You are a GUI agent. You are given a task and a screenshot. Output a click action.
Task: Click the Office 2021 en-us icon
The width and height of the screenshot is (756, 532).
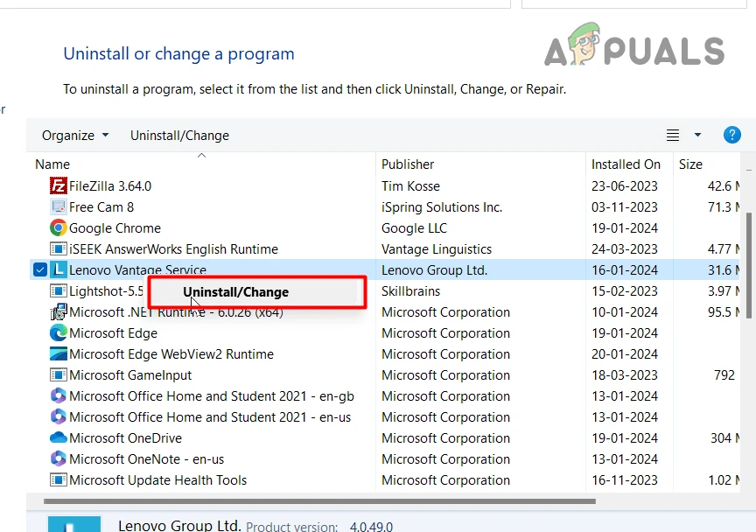coord(59,416)
